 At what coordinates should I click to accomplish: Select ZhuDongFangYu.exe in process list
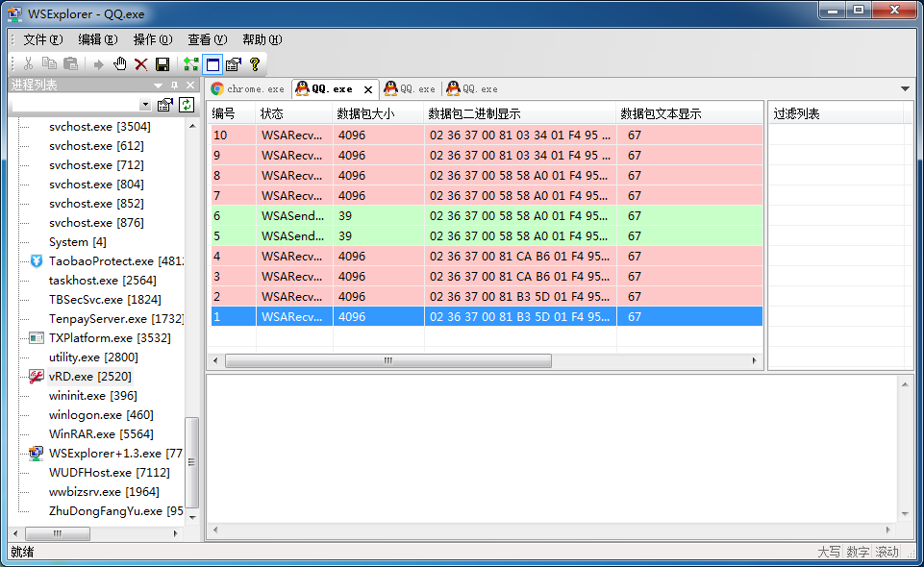[116, 511]
